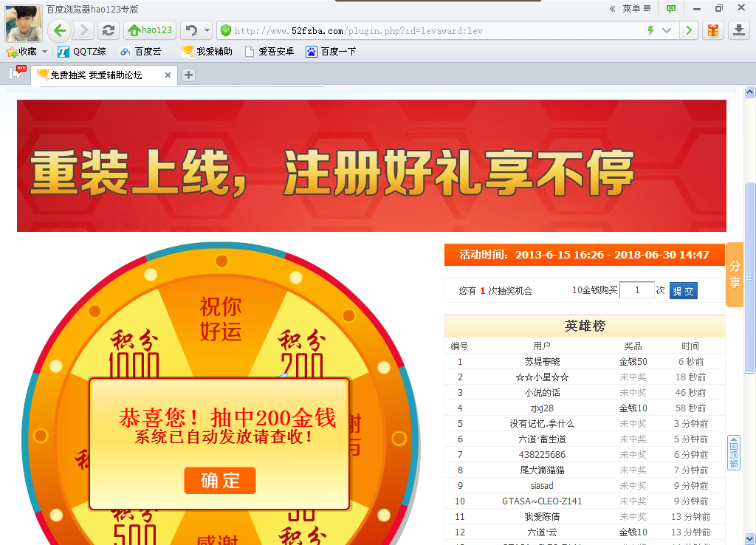Image resolution: width=756 pixels, height=545 pixels.
Task: Open the gift box icon in toolbar
Action: [713, 31]
